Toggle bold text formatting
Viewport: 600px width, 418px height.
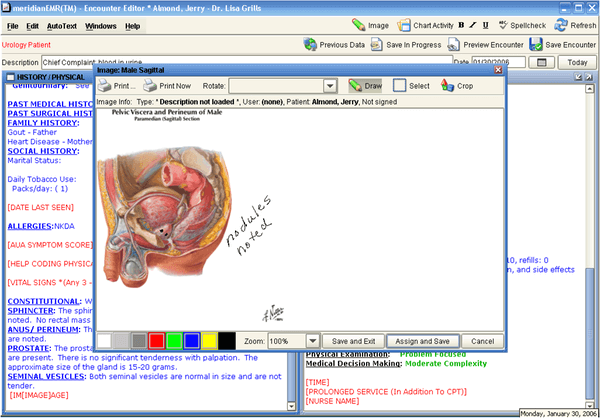460,24
